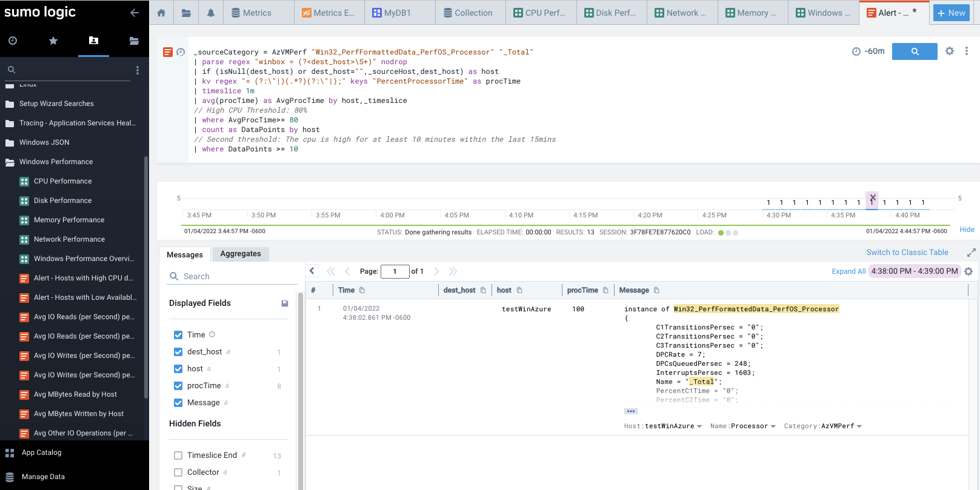Open Manage Data in sidebar
The image size is (980, 490).
click(x=43, y=477)
